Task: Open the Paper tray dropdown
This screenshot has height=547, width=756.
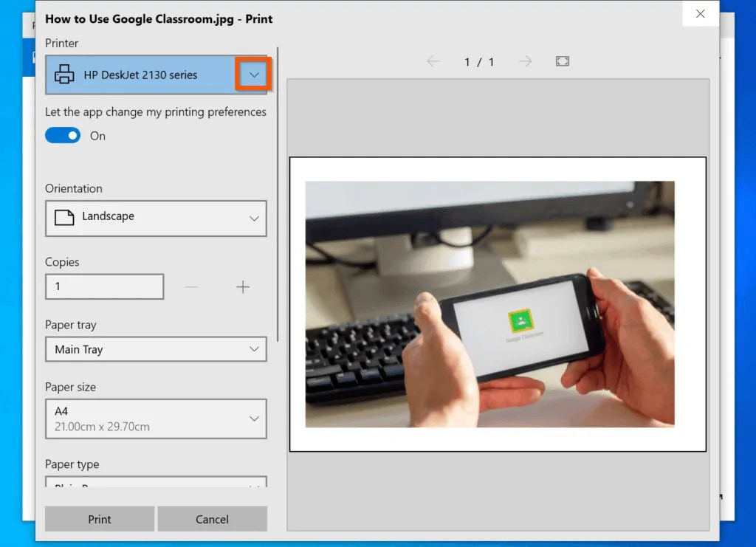Action: coord(255,348)
